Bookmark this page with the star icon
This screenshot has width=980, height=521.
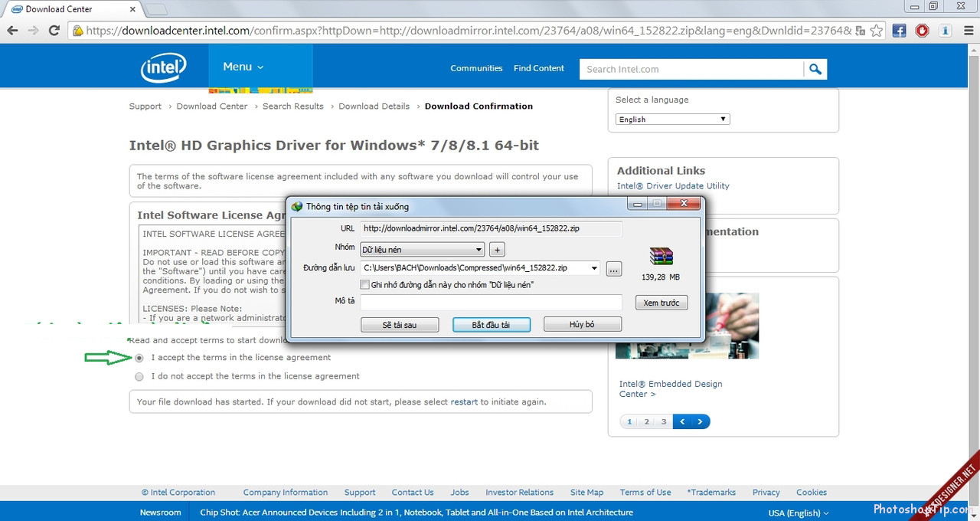point(877,31)
